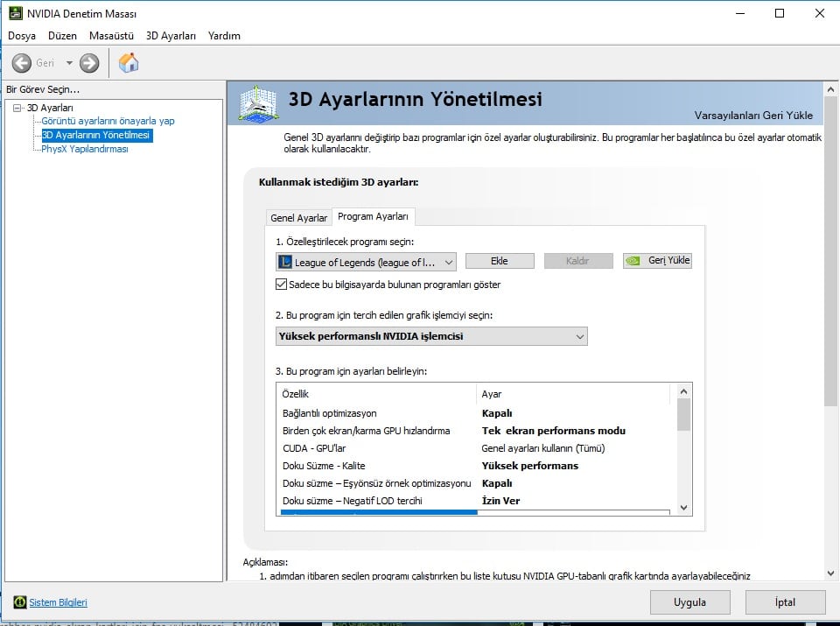This screenshot has height=626, width=840.
Task: Click the Forward arrow icon in toolbar
Action: [x=89, y=63]
